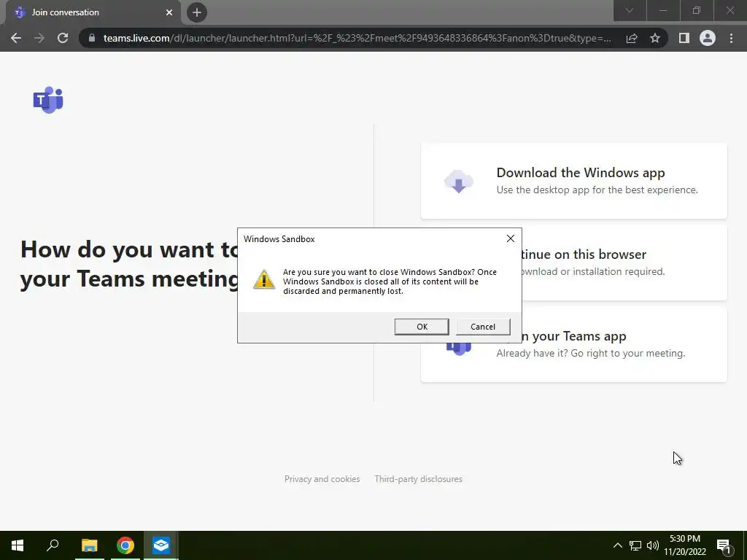This screenshot has width=747, height=560.
Task: Open File Explorer from taskbar
Action: pos(89,545)
